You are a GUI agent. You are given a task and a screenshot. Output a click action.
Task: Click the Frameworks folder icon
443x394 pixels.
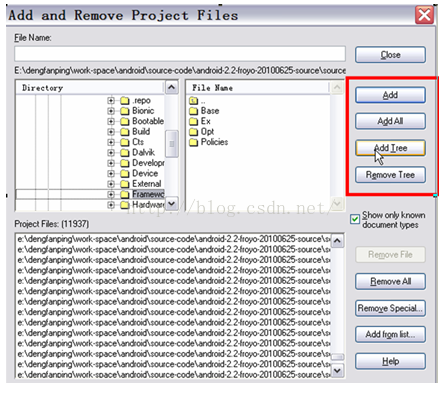click(x=124, y=194)
